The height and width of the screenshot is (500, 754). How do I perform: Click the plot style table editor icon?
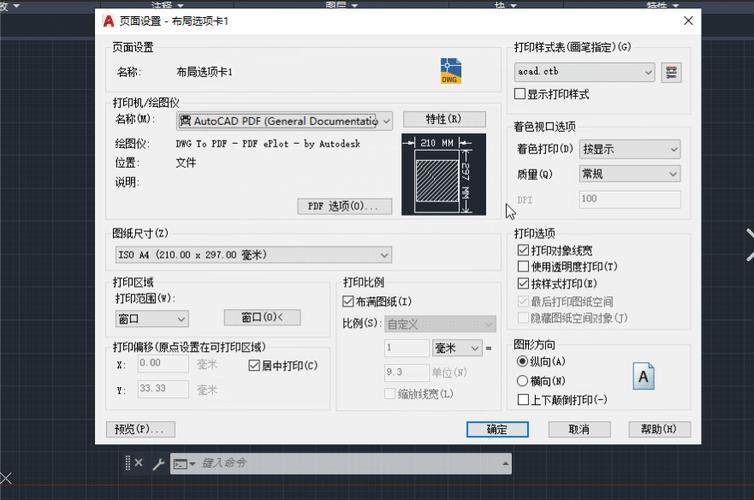(x=671, y=73)
